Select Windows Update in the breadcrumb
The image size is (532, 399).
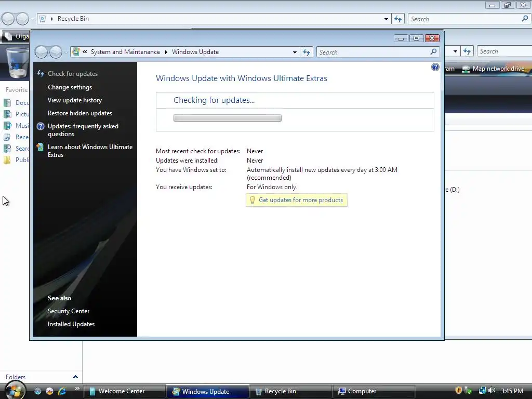pyautogui.click(x=195, y=52)
